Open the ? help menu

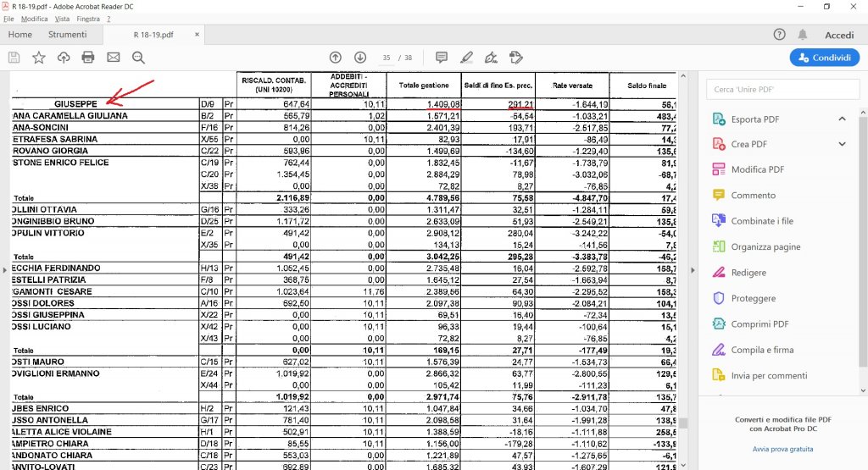pos(108,19)
